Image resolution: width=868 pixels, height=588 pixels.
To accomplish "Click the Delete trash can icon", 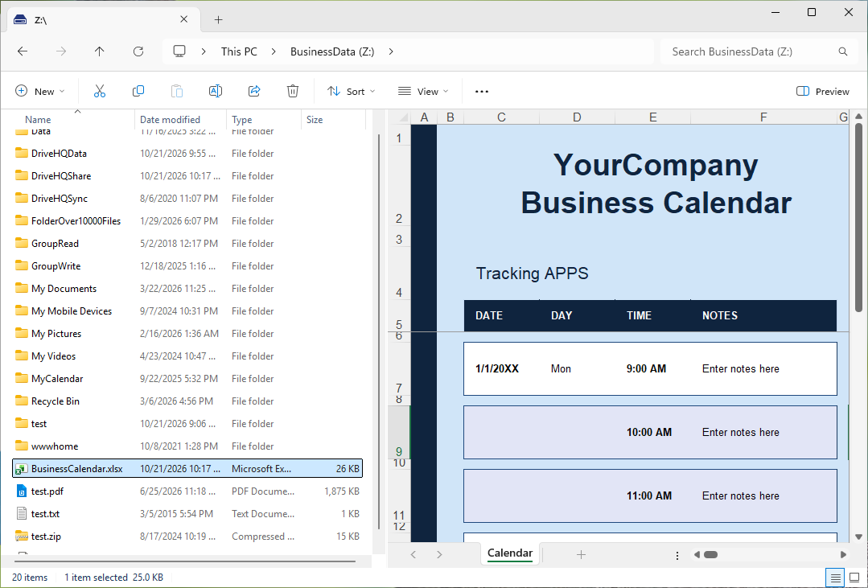I will [293, 92].
